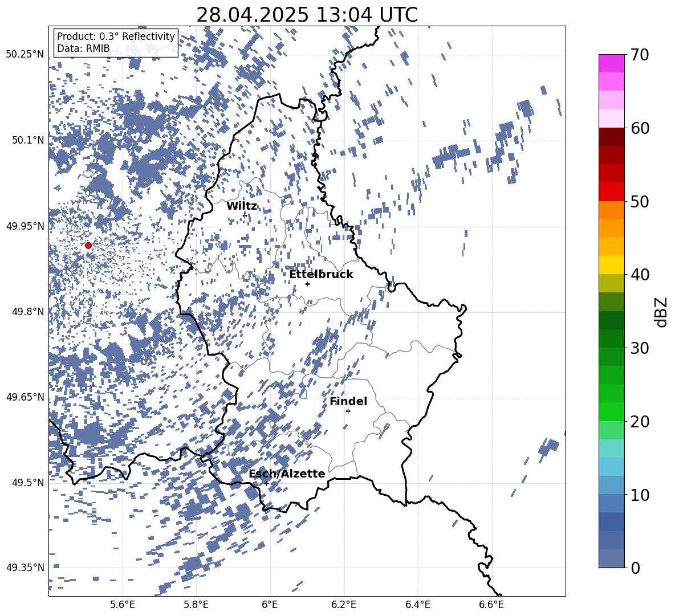Click the dark maroon swatch just below 60 dBZ
This screenshot has width=675, height=616.
click(x=612, y=137)
